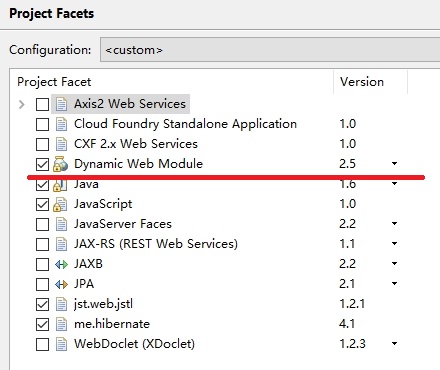440x370 pixels.
Task: Open the JavaServer Faces version dropdown
Action: click(x=394, y=223)
